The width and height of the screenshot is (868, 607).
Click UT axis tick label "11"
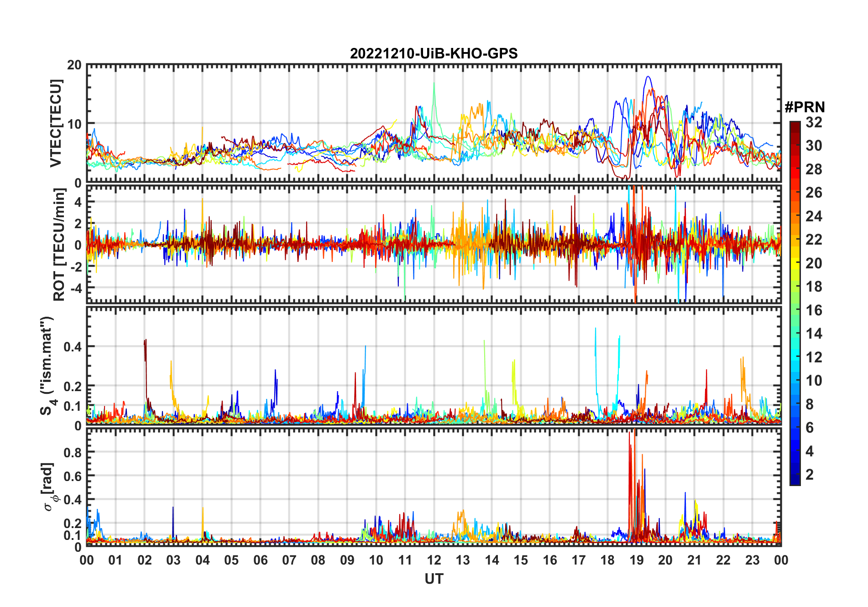click(x=405, y=560)
